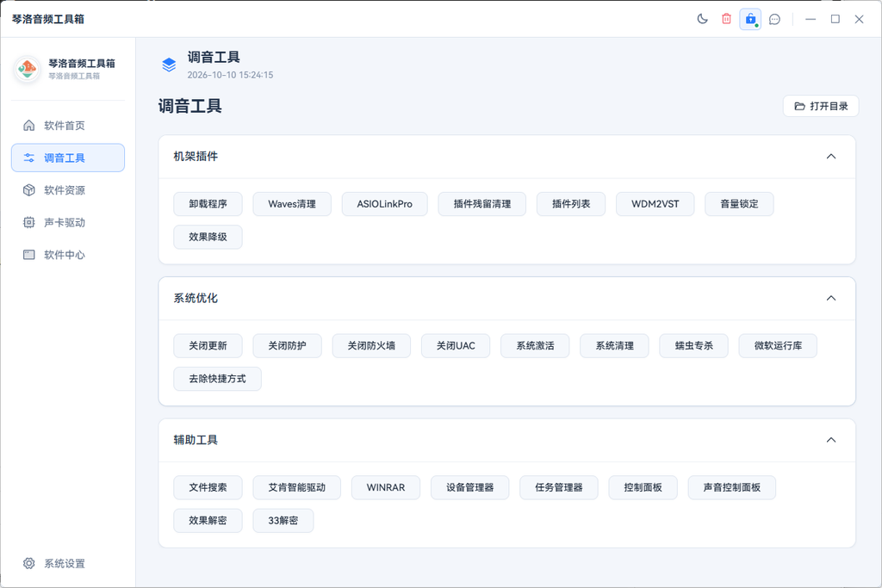Screen dimensions: 882x588
Task: Open 设备管理器
Action: [469, 487]
